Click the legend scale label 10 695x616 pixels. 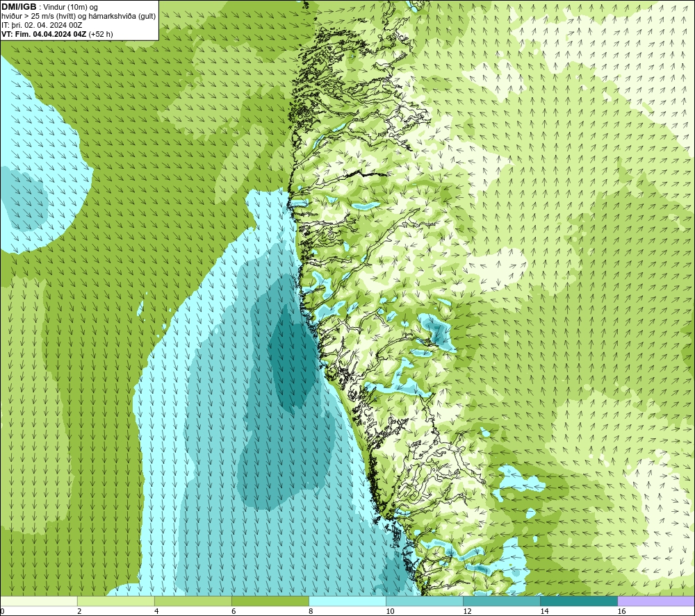click(x=390, y=612)
